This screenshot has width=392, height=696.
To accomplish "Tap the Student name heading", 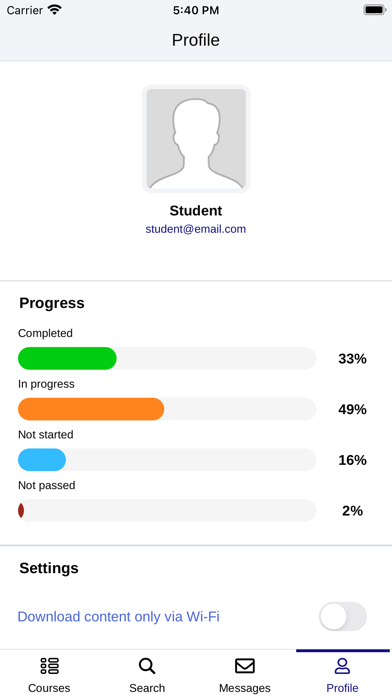I will [196, 210].
